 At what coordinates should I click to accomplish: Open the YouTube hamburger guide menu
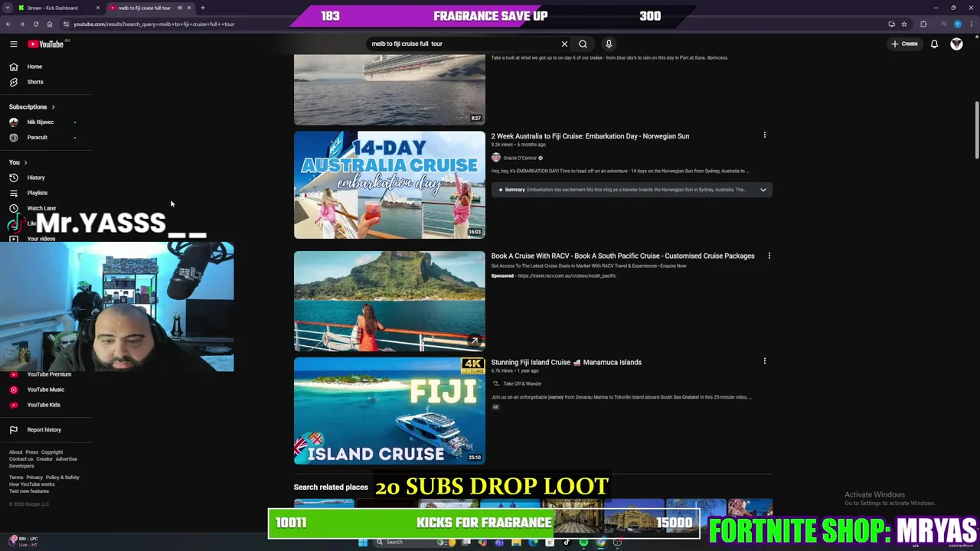click(x=13, y=44)
